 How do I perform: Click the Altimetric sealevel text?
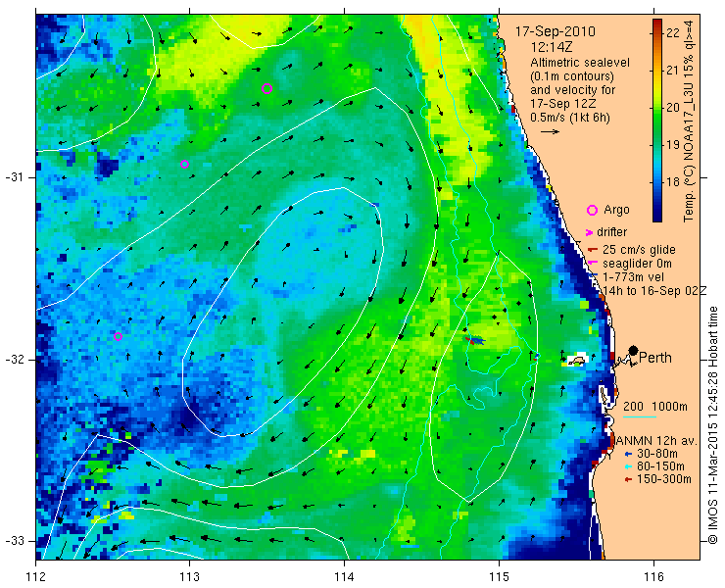(x=580, y=63)
